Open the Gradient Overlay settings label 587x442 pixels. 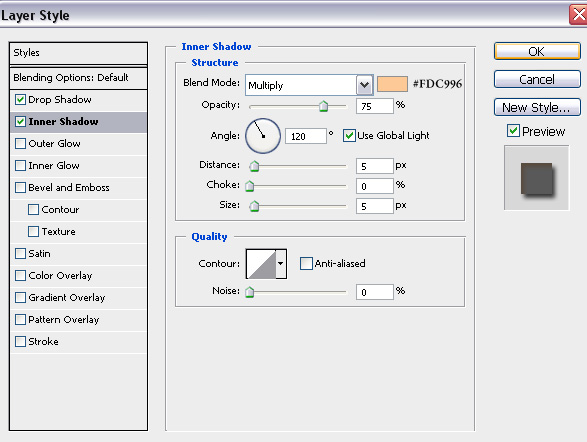coord(67,298)
